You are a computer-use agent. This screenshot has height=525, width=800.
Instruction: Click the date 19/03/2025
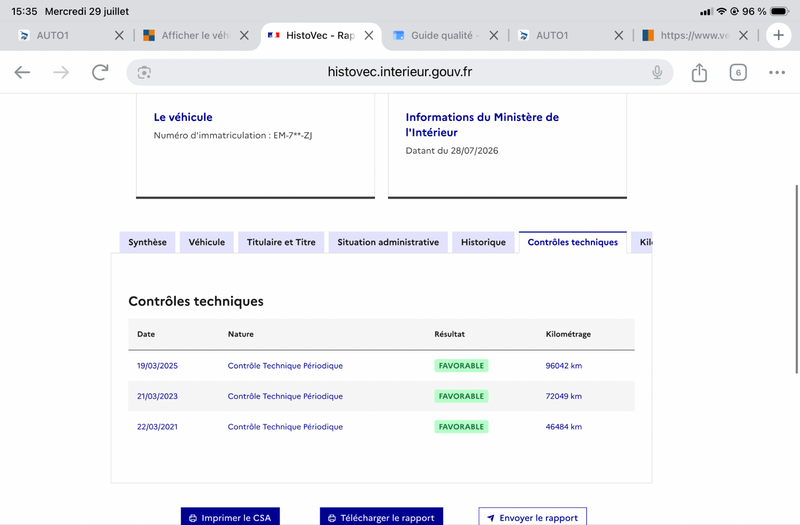coord(157,366)
